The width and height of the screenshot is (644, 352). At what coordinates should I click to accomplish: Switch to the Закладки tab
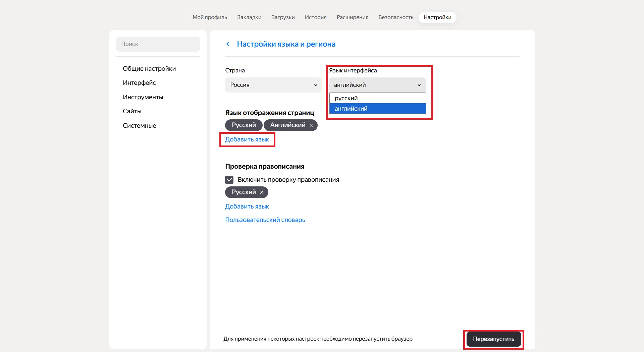[249, 17]
